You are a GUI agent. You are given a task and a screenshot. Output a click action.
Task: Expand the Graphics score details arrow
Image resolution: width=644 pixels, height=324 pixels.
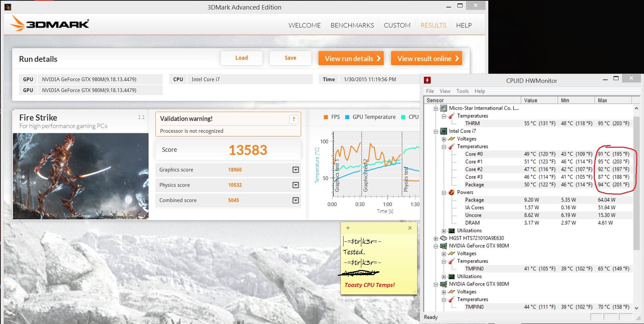[x=296, y=170]
